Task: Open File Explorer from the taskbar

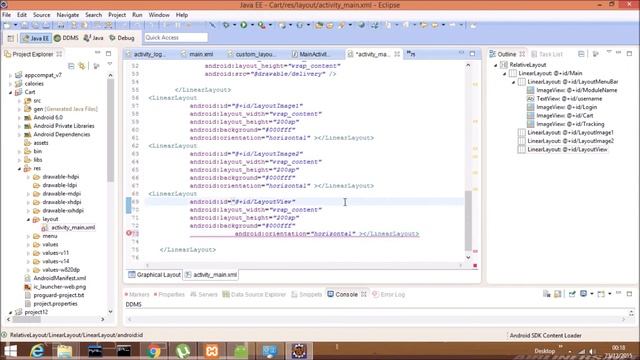Action: click(65, 351)
